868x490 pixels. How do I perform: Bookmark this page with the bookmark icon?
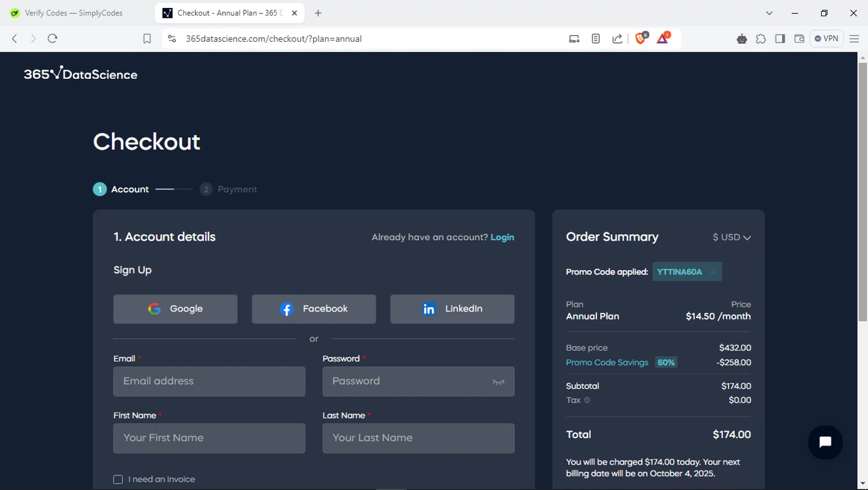click(x=147, y=39)
